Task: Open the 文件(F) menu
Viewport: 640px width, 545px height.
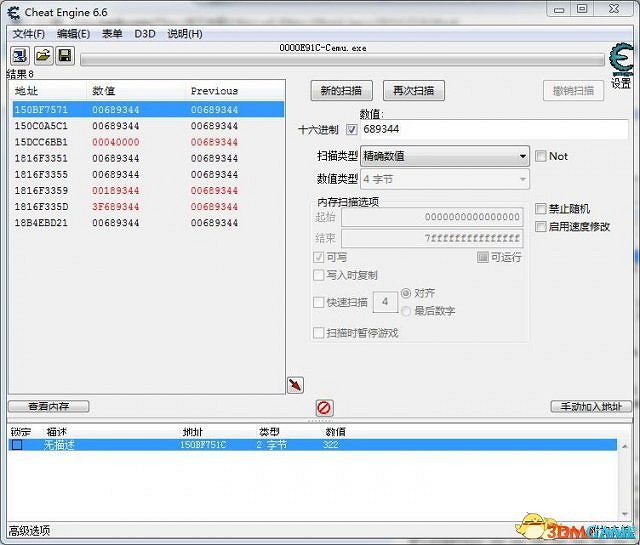Action: 28,33
